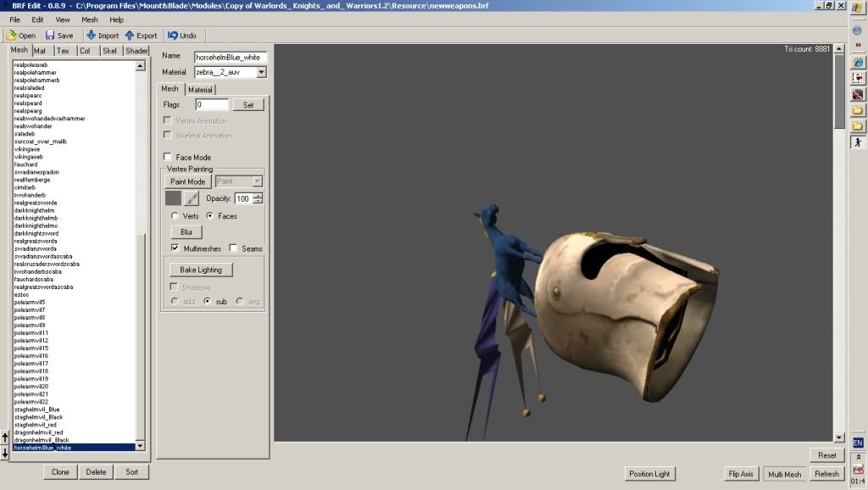The width and height of the screenshot is (868, 490).
Task: Click the Save floppy disk icon
Action: pos(50,36)
